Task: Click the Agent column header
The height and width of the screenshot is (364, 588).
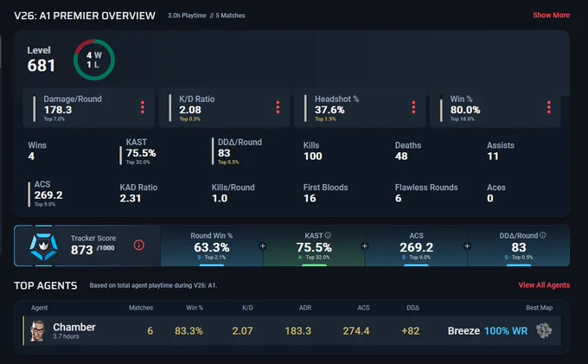Action: point(40,308)
